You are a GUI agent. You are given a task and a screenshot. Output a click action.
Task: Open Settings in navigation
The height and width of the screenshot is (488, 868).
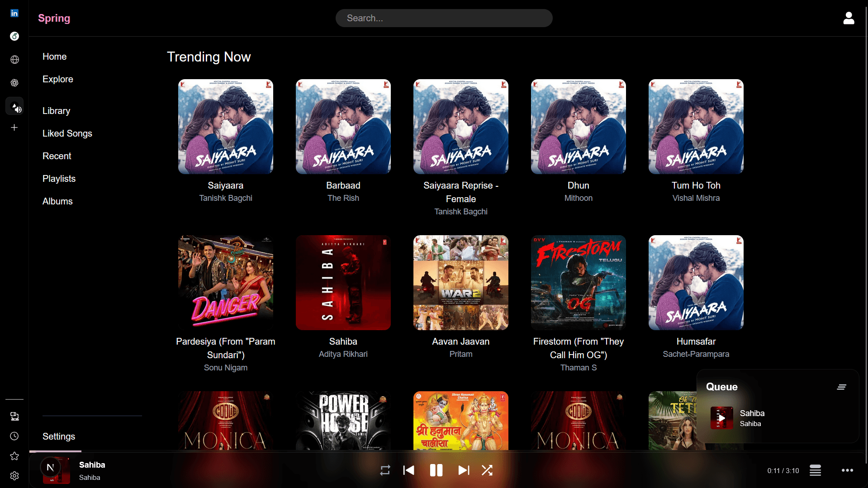coord(59,436)
